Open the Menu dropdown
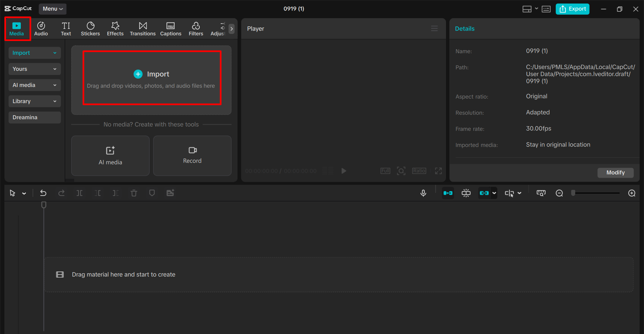 52,9
